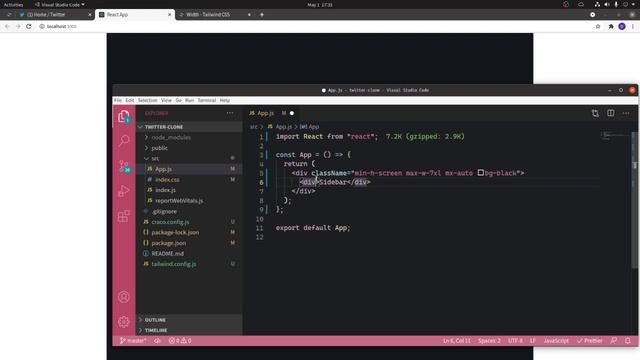Viewport: 640px width, 360px height.
Task: Change encoding via UTF-8 status item
Action: [x=515, y=340]
